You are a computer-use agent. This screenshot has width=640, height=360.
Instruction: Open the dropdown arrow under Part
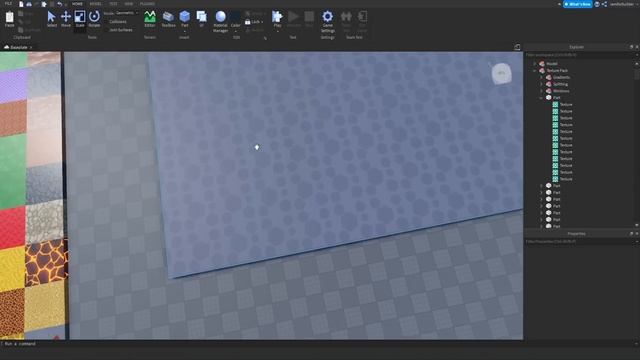(x=184, y=31)
